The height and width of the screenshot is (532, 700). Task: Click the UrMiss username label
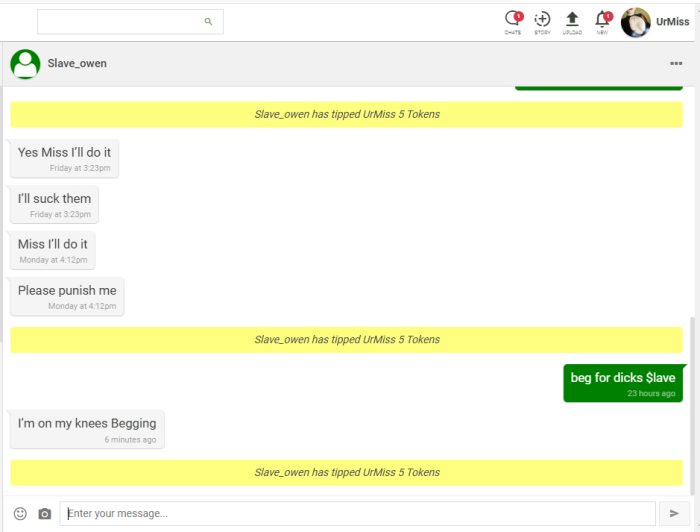click(x=675, y=22)
